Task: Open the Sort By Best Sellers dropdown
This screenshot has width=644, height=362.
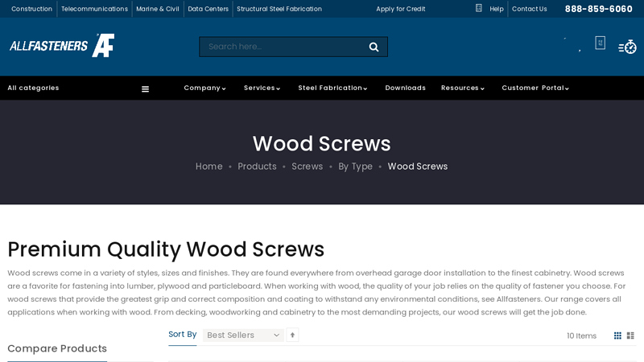Action: coord(243,335)
